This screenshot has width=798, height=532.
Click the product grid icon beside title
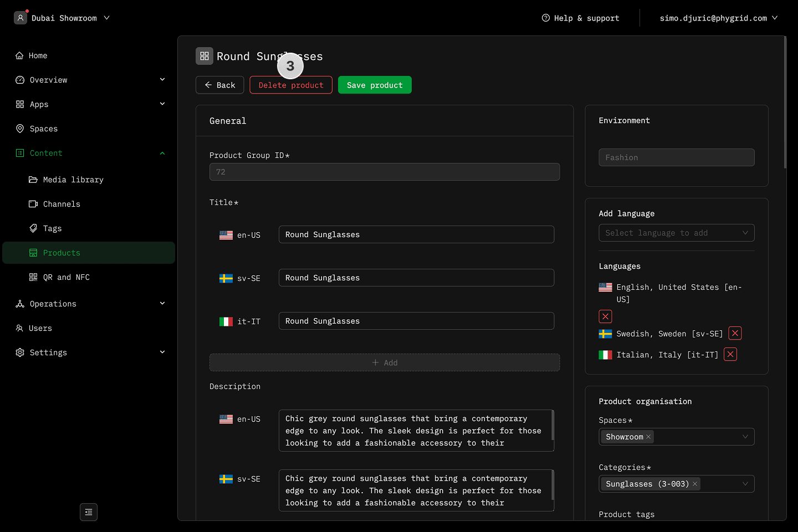coord(204,56)
